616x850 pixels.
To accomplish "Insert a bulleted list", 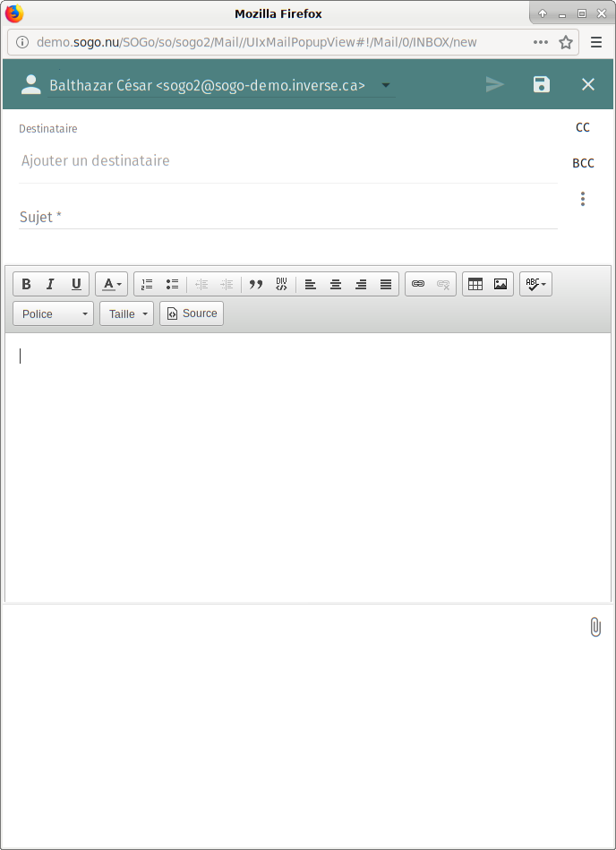I will click(x=172, y=284).
